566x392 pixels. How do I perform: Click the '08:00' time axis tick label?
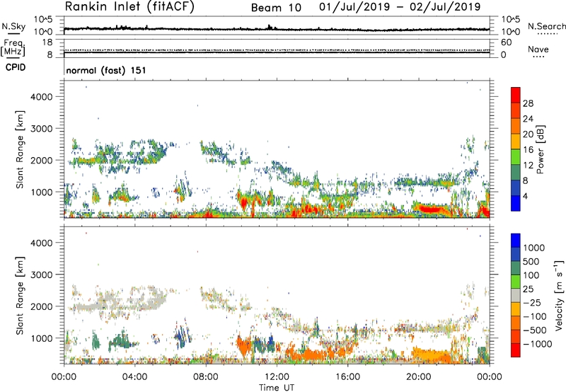click(206, 377)
